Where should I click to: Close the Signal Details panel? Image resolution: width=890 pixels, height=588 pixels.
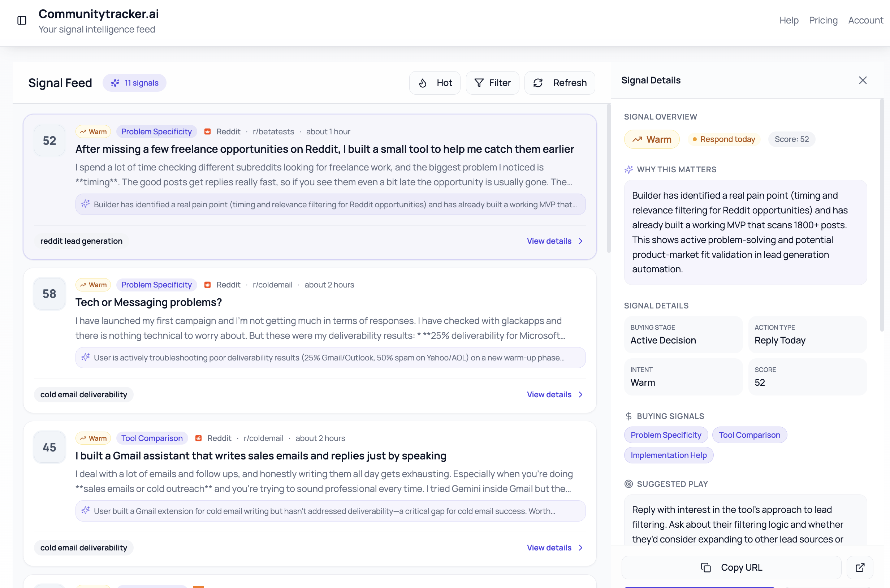(x=863, y=80)
